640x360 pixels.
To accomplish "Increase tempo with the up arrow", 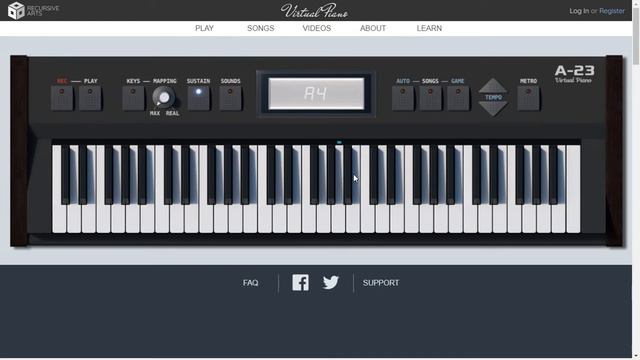I will click(493, 86).
